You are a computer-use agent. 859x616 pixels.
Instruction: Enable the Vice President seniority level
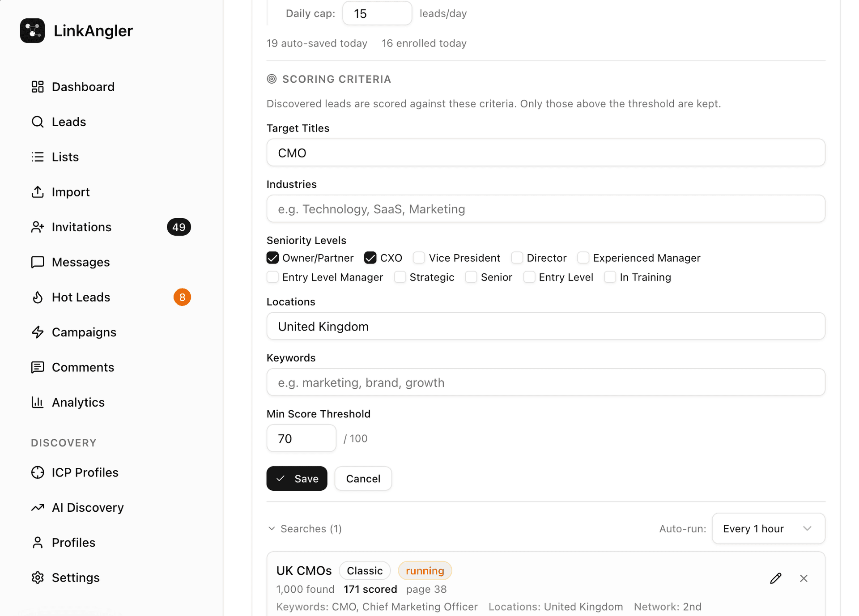(x=419, y=258)
